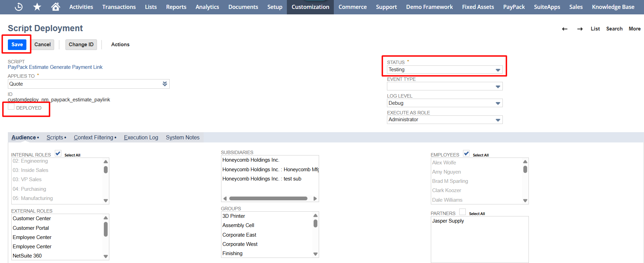Open the Event Type dropdown

(x=445, y=86)
